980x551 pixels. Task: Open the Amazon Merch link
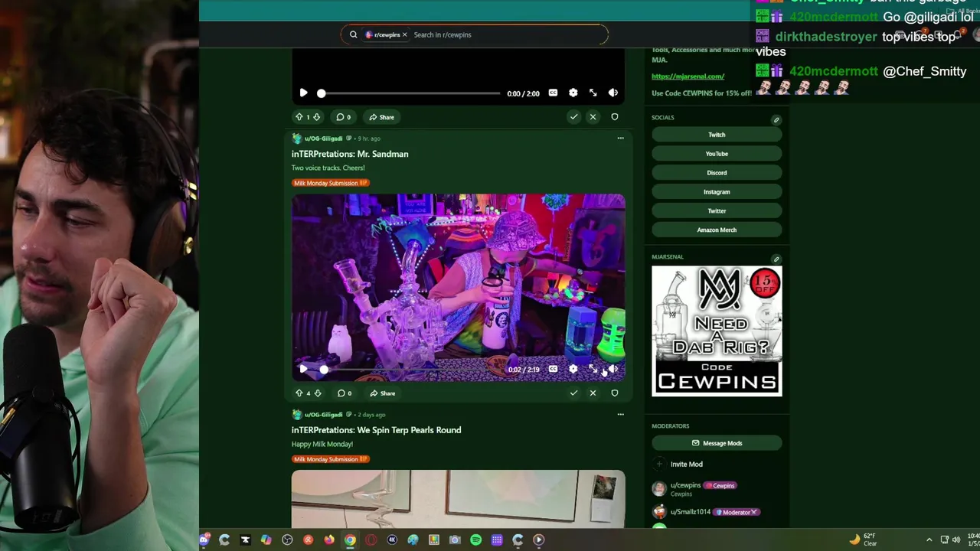717,230
